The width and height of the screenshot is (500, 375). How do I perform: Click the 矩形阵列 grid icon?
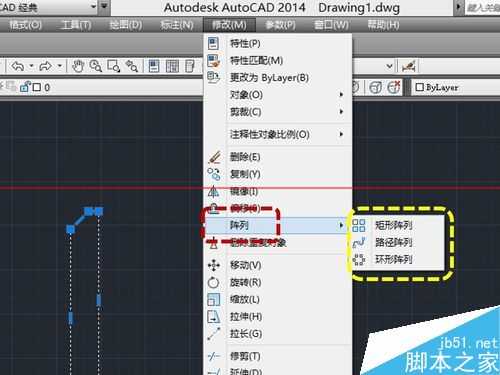359,225
